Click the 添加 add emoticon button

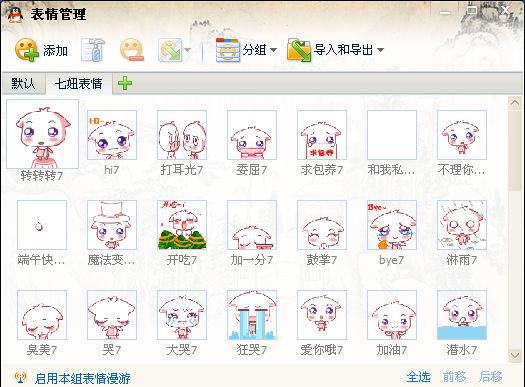[x=41, y=50]
